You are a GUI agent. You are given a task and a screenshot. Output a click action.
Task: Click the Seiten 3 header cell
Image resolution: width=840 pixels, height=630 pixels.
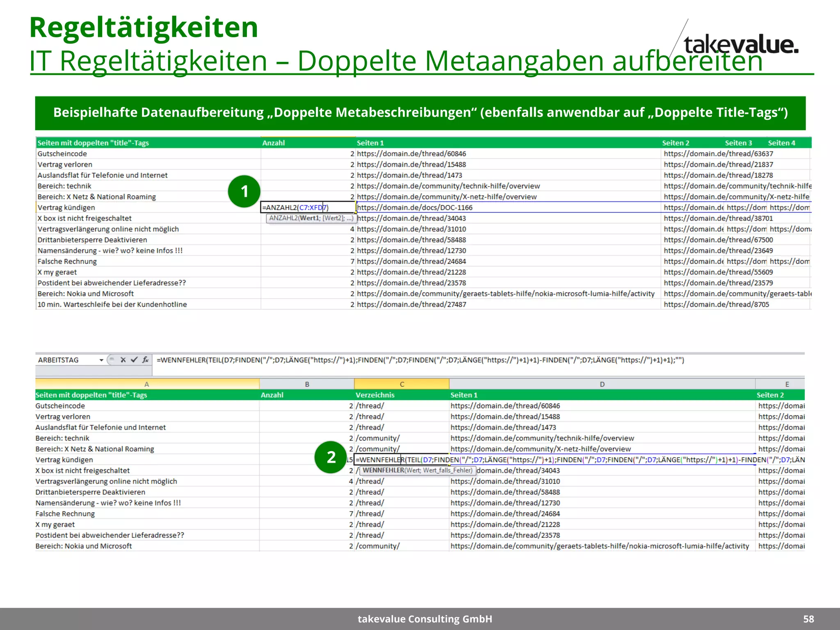738,143
